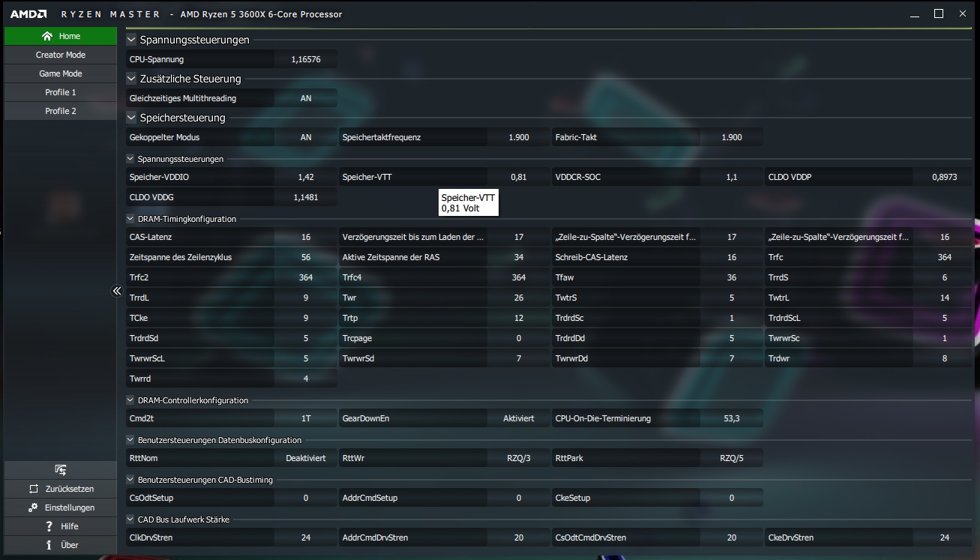
Task: Select Profile 1
Action: [61, 92]
